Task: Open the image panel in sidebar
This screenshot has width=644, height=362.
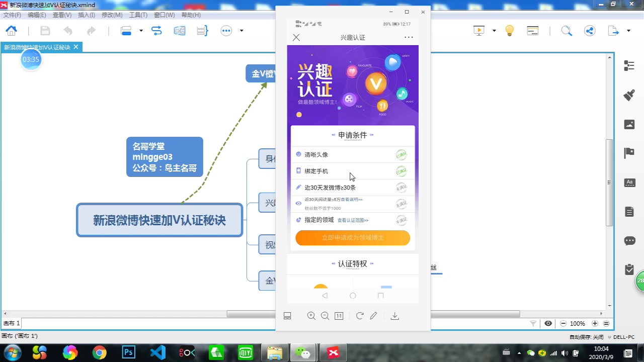Action: [629, 124]
